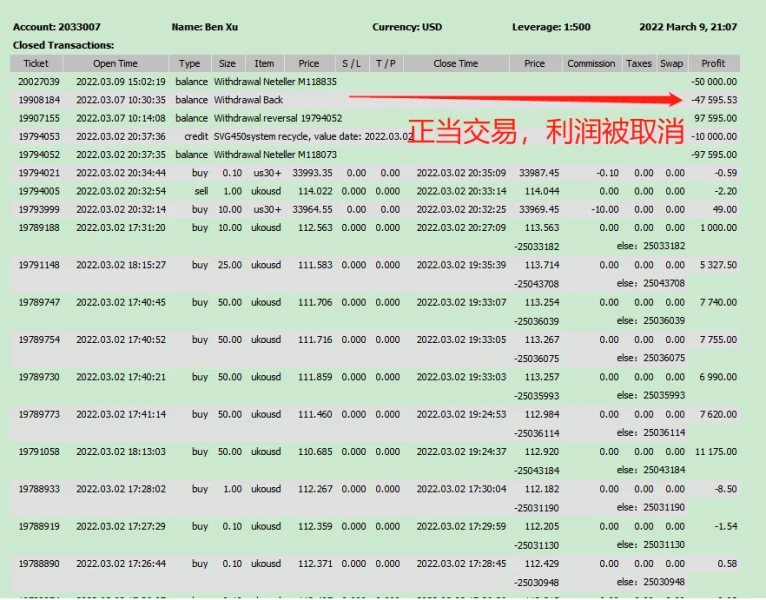
Task: Click the Type column header
Action: [189, 63]
